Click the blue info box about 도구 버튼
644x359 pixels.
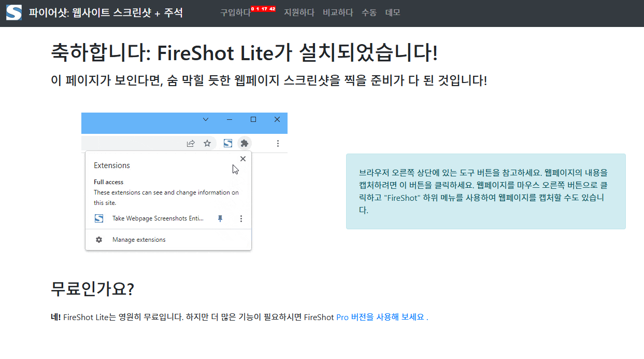(486, 191)
